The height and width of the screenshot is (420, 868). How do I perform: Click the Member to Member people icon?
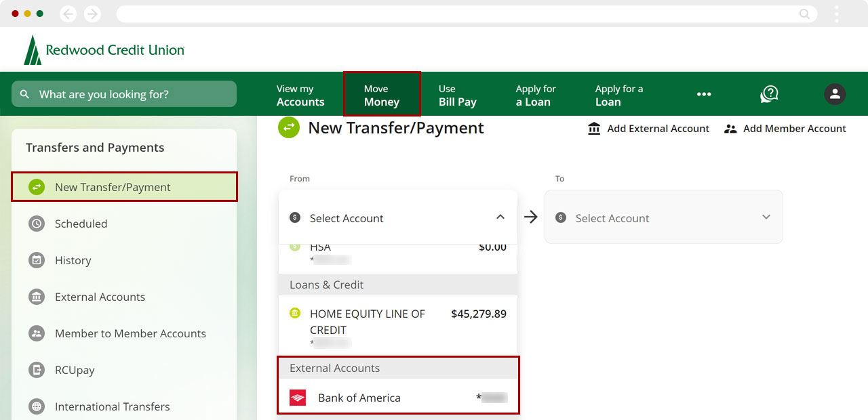pyautogui.click(x=37, y=333)
